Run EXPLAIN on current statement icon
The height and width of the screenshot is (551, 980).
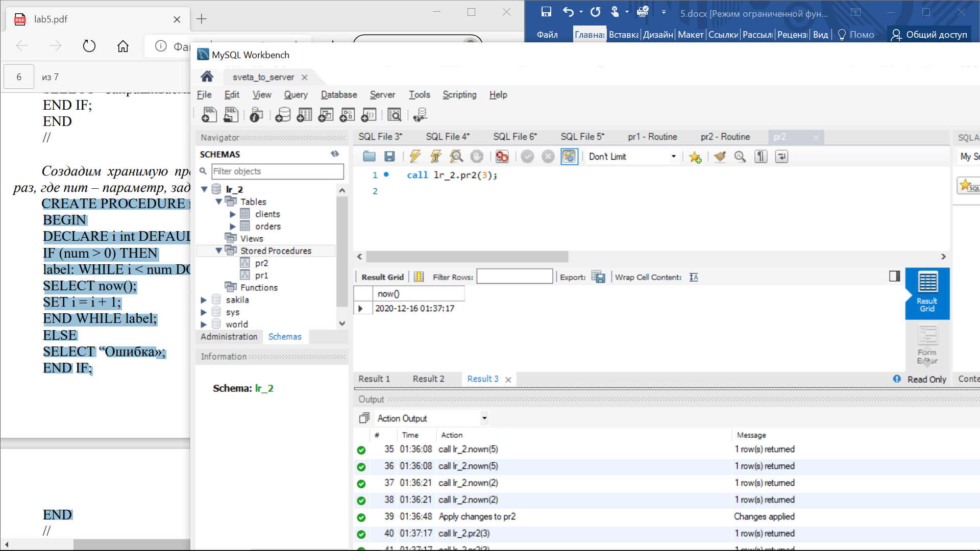(456, 157)
